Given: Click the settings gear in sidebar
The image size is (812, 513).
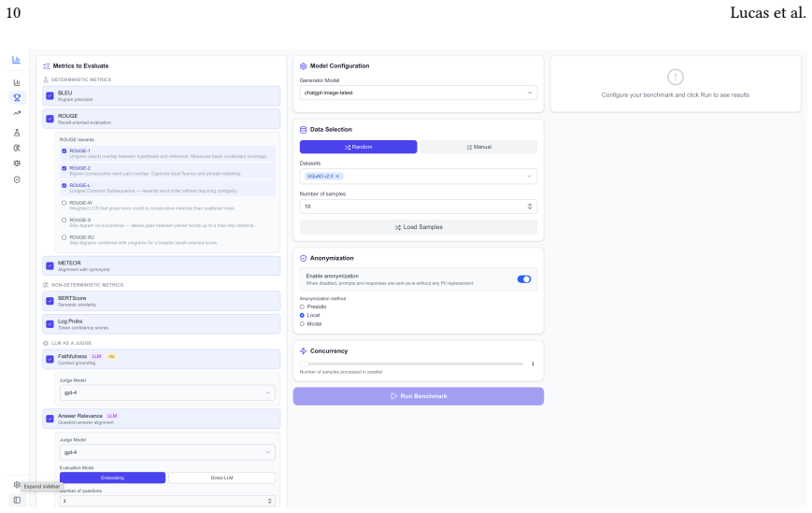Looking at the screenshot, I should click(x=17, y=485).
